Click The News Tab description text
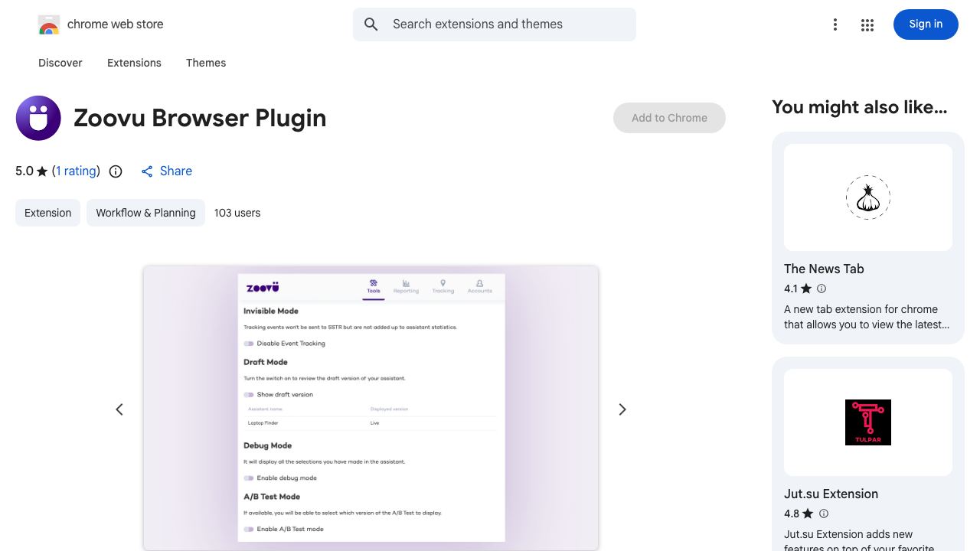This screenshot has height=551, width=980. [x=867, y=317]
